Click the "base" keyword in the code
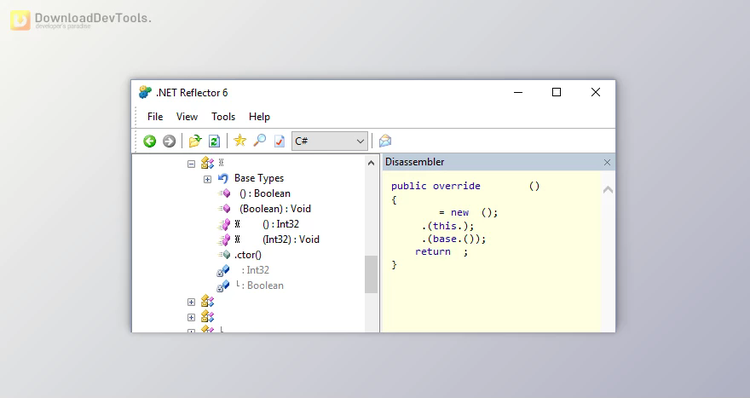750x398 pixels. pos(444,239)
